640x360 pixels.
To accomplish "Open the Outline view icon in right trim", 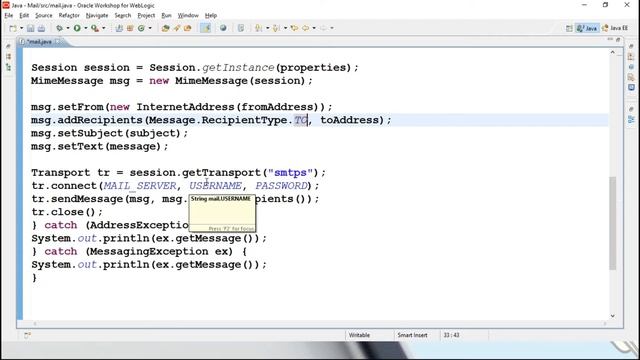I will (x=631, y=120).
